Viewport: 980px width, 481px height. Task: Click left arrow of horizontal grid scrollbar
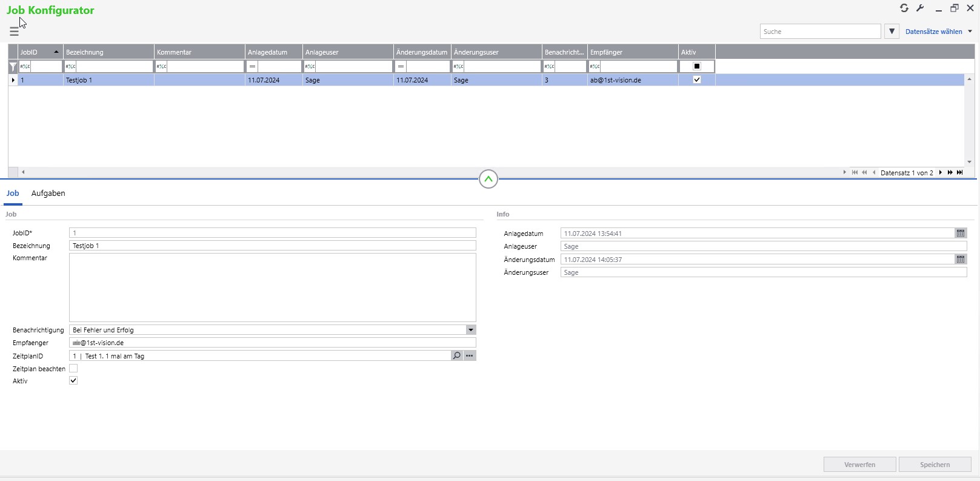23,172
